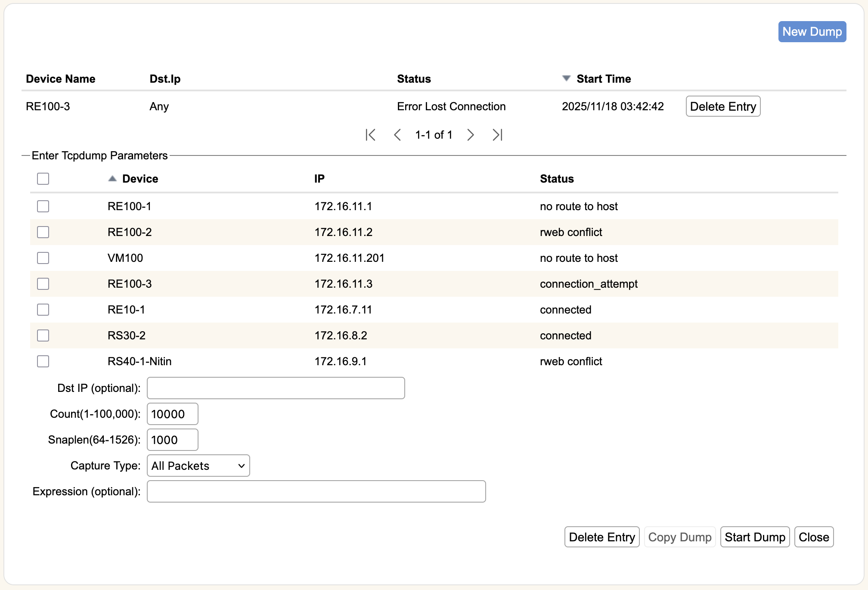Click the New Dump button
868x590 pixels.
click(x=812, y=31)
